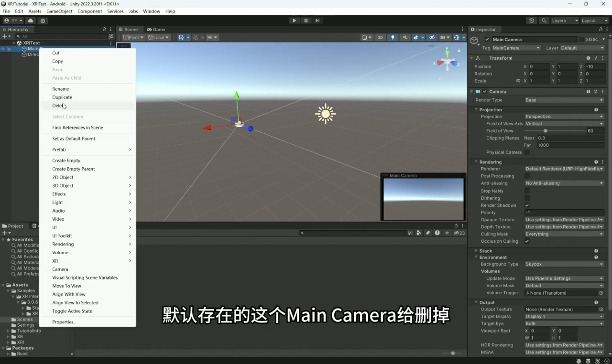The width and height of the screenshot is (612, 364).
Task: Open Unity version control settings gear icon
Action: click(x=43, y=21)
